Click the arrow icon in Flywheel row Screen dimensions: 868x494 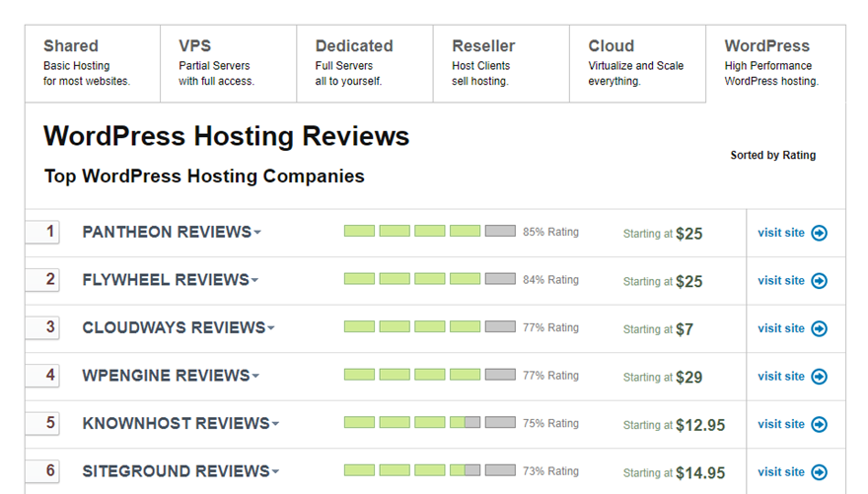click(820, 281)
